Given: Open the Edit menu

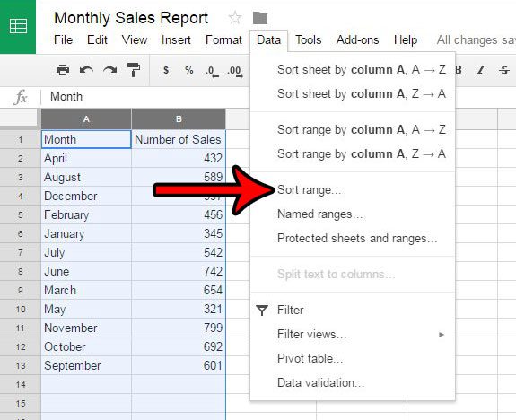Looking at the screenshot, I should [97, 39].
